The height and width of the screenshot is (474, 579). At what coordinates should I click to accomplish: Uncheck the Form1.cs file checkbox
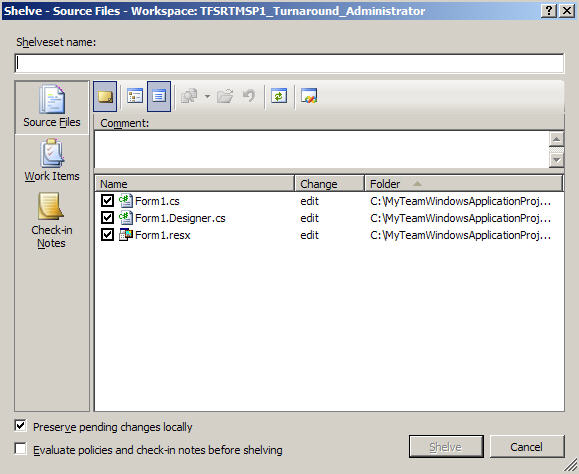click(107, 200)
